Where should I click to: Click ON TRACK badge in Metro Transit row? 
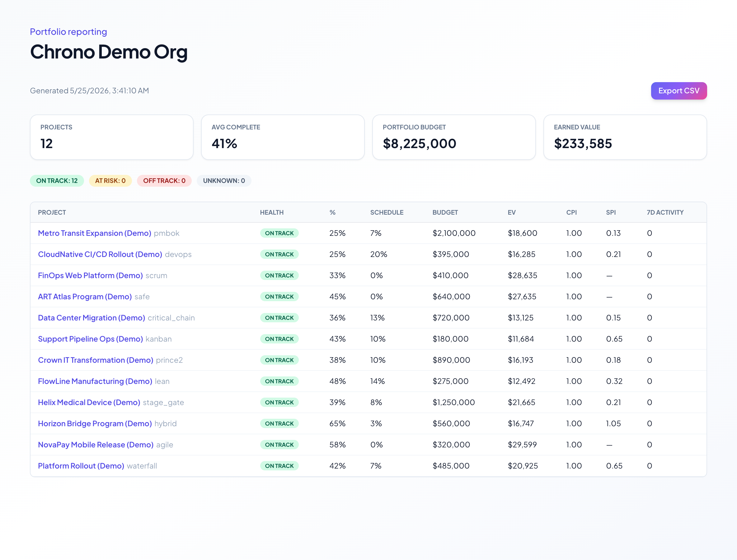(279, 233)
